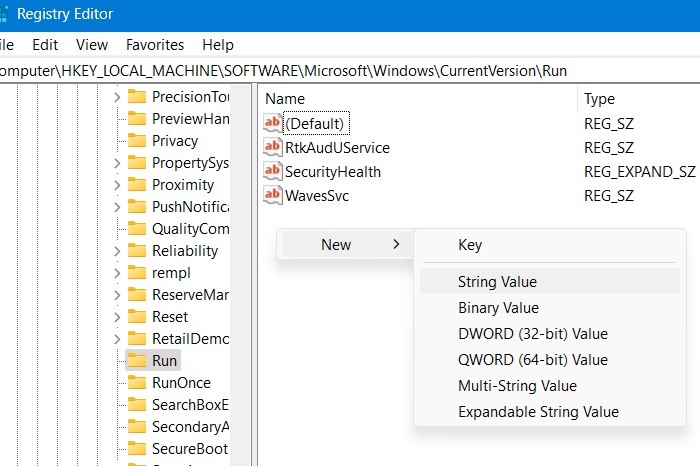
Task: Choose Multi-String Value
Action: click(550, 385)
